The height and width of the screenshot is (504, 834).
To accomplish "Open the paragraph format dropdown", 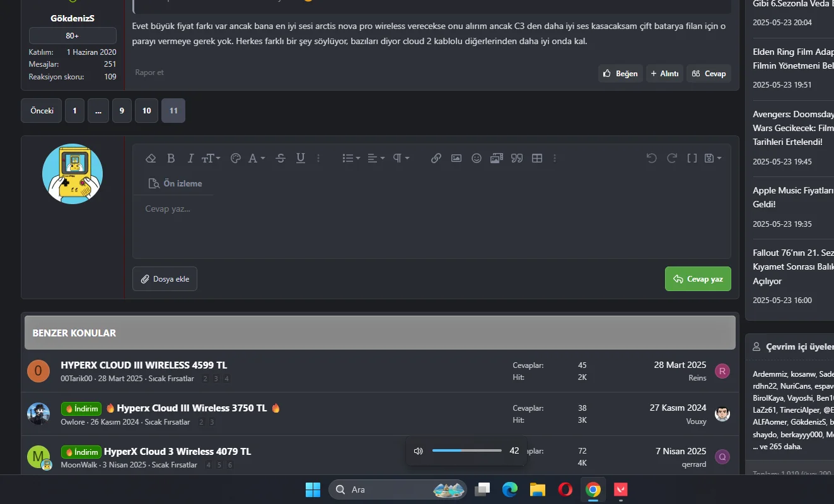I will tap(401, 158).
